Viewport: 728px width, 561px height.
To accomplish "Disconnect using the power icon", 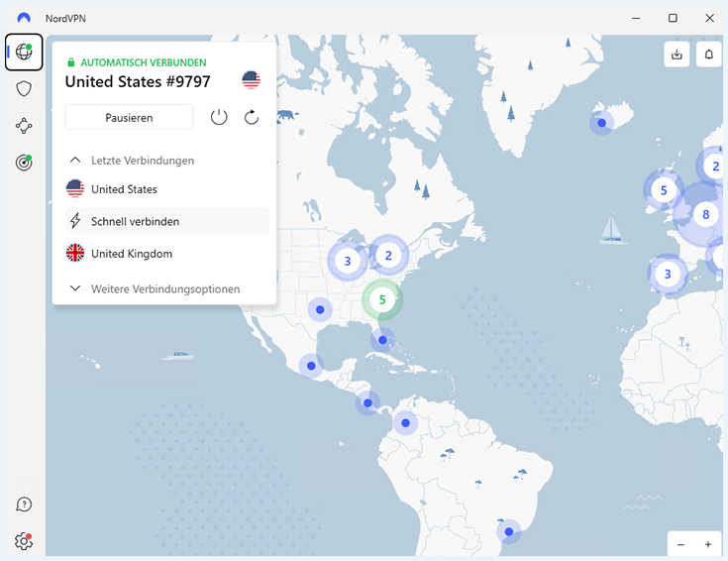I will tap(219, 117).
